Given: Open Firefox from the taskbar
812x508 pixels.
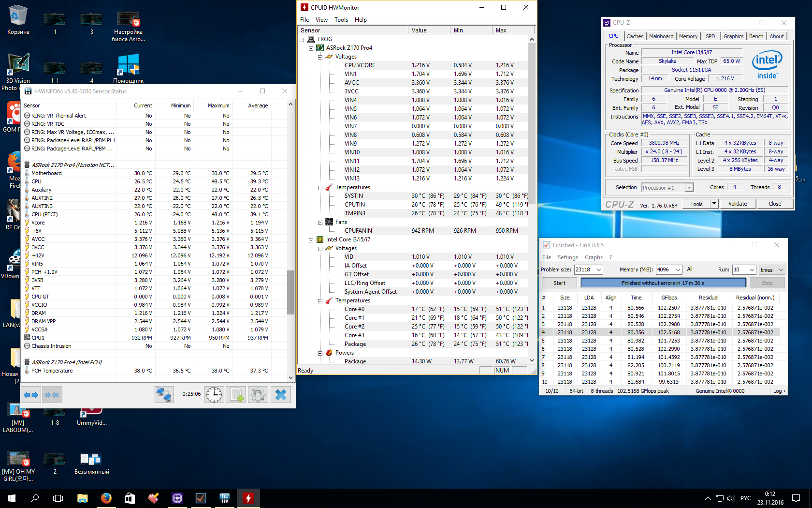Looking at the screenshot, I should pos(106,498).
